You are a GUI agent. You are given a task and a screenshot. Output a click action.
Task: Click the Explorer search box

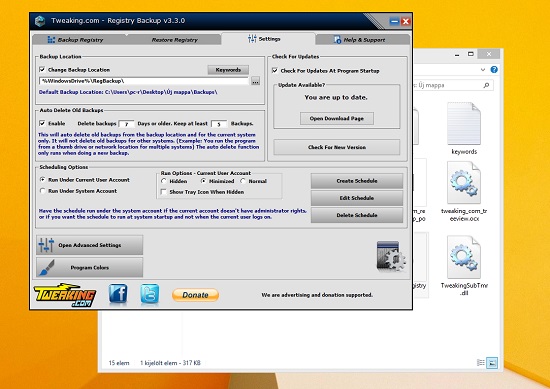pos(452,85)
